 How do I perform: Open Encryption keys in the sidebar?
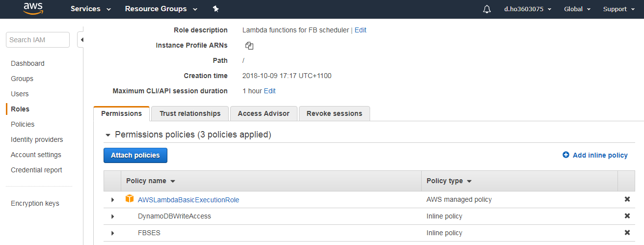click(35, 203)
